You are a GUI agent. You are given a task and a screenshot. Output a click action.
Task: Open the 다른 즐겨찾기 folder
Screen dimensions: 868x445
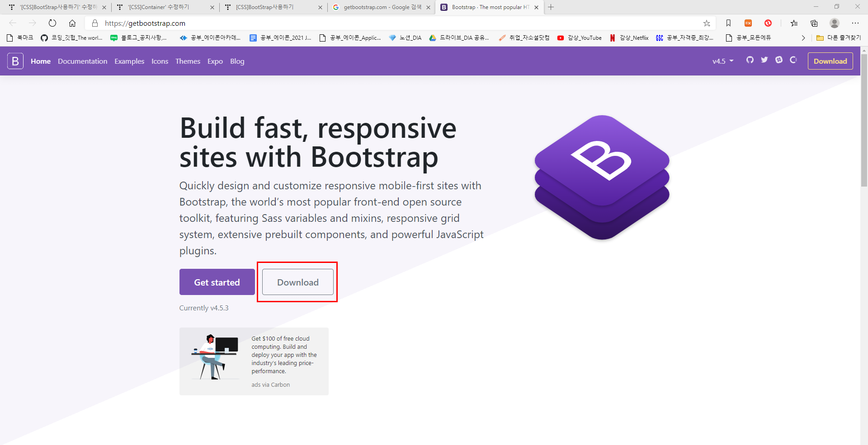click(839, 38)
